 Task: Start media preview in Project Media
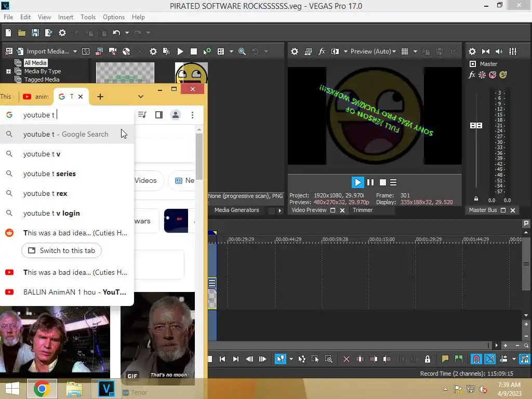[x=180, y=51]
